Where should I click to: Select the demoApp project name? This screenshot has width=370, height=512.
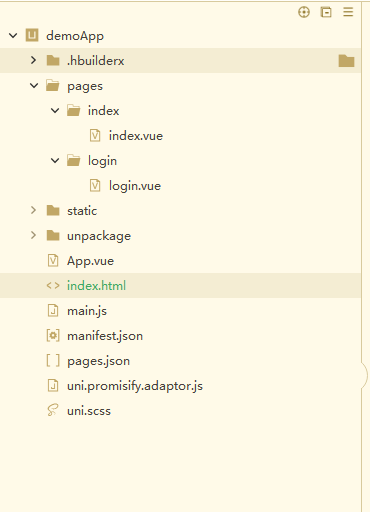75,36
